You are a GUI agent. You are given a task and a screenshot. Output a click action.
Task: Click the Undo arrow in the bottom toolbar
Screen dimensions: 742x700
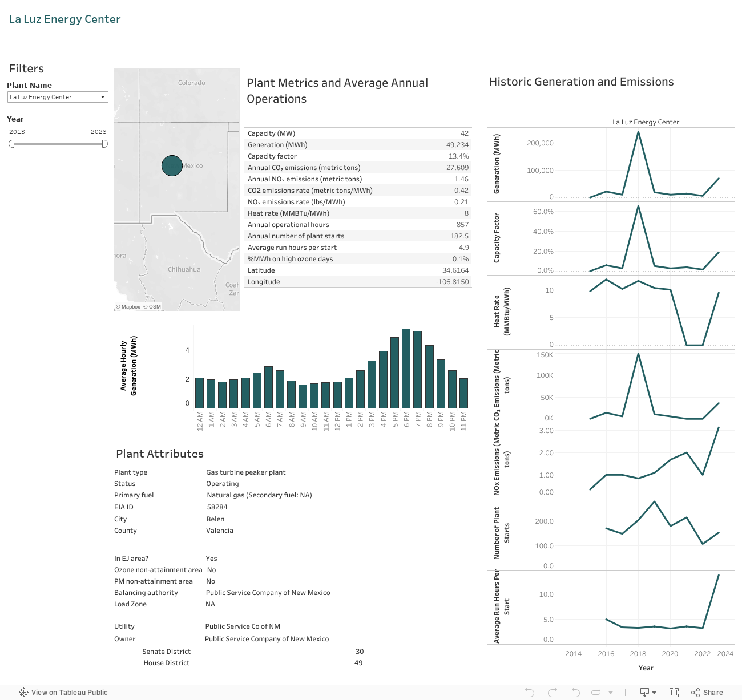click(x=530, y=693)
